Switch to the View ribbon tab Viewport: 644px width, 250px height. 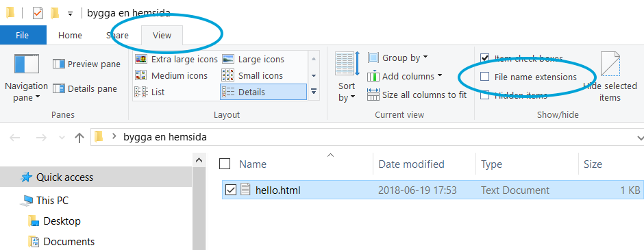pyautogui.click(x=162, y=36)
